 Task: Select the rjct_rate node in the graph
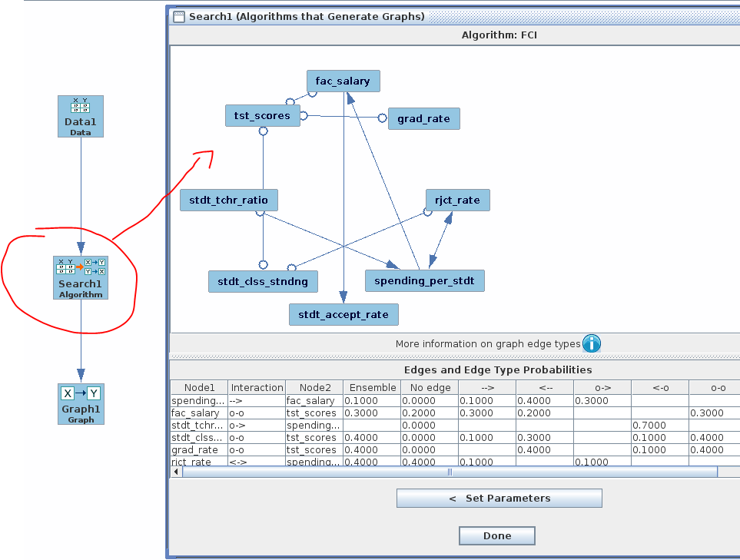tap(457, 200)
